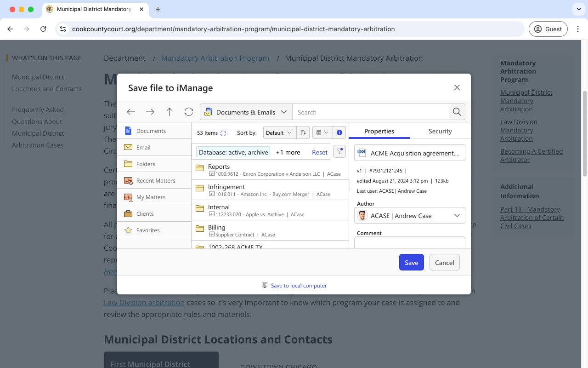Click the Save to local computer link
The height and width of the screenshot is (368, 588).
(299, 285)
